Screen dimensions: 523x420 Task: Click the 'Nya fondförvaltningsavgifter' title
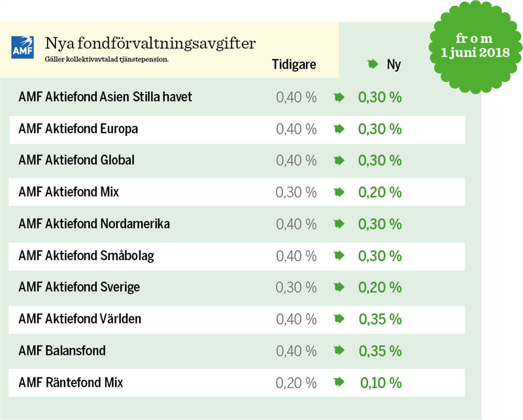point(150,44)
